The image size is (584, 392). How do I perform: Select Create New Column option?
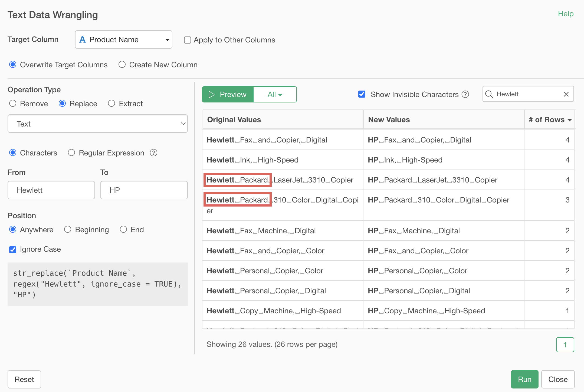122,65
